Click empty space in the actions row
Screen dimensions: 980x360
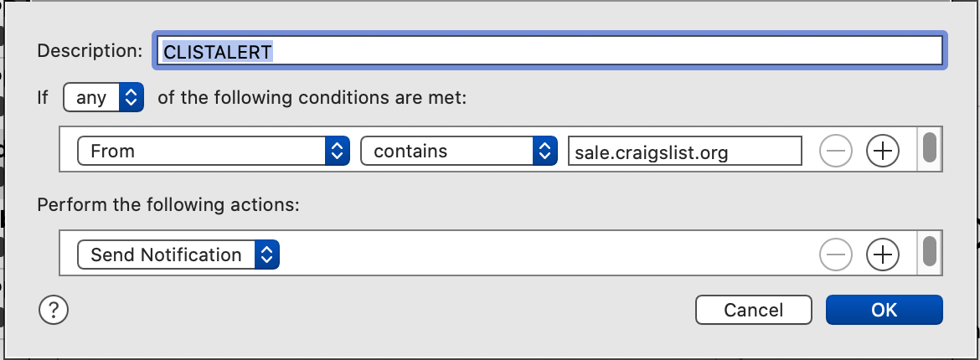pos(544,255)
